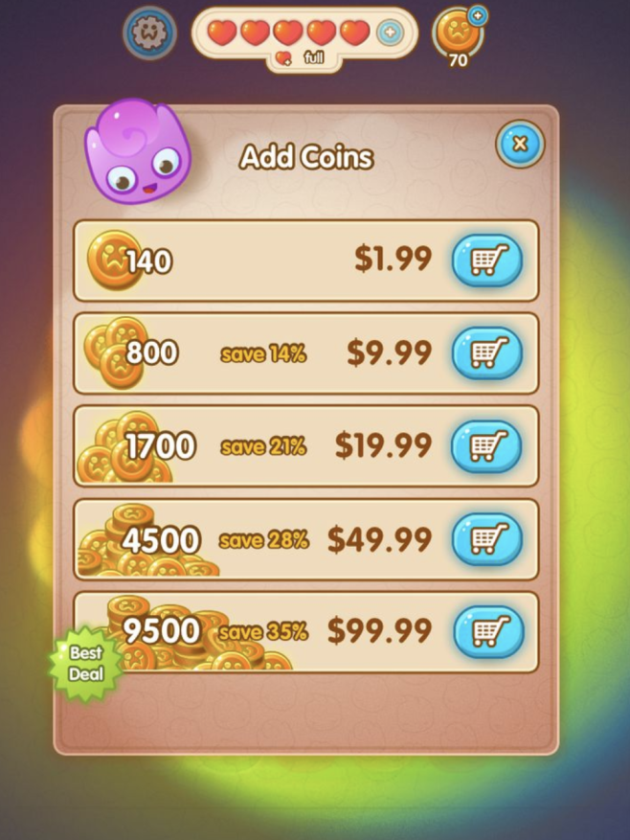630x840 pixels.
Task: Tap the cart button for 140 coins
Action: click(487, 260)
